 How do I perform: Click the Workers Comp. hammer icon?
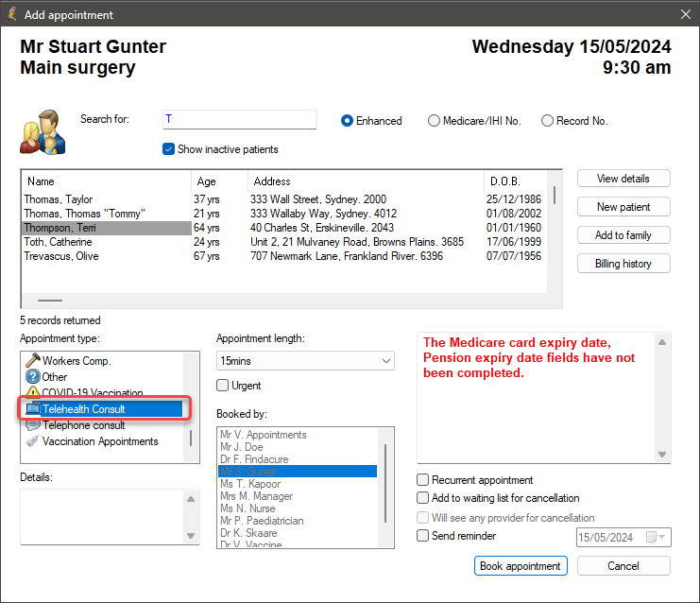pyautogui.click(x=32, y=360)
